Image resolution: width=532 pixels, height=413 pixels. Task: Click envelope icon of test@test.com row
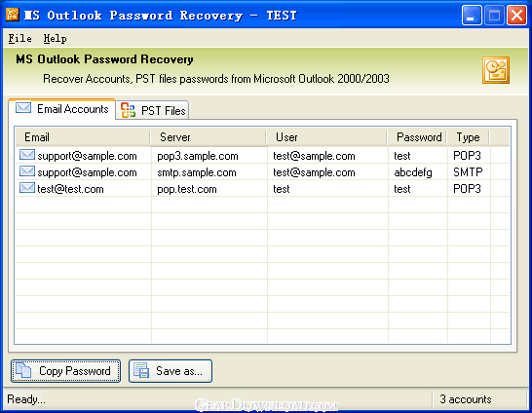[x=27, y=188]
